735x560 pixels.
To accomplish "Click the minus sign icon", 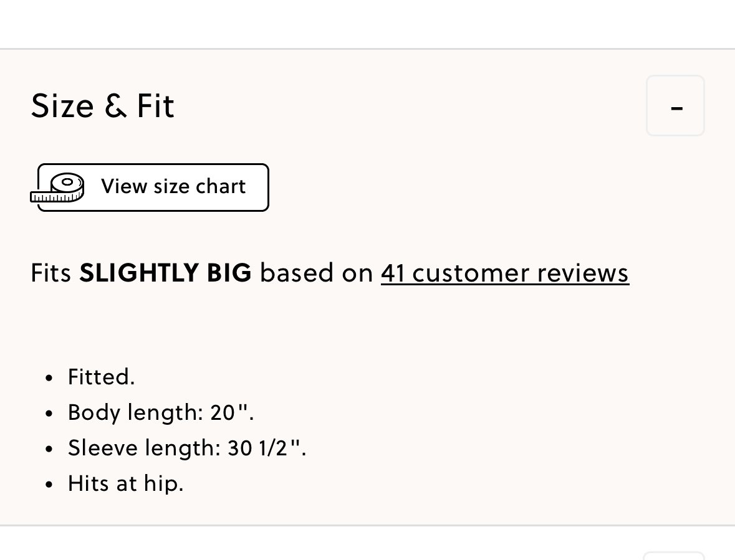I will tap(676, 108).
